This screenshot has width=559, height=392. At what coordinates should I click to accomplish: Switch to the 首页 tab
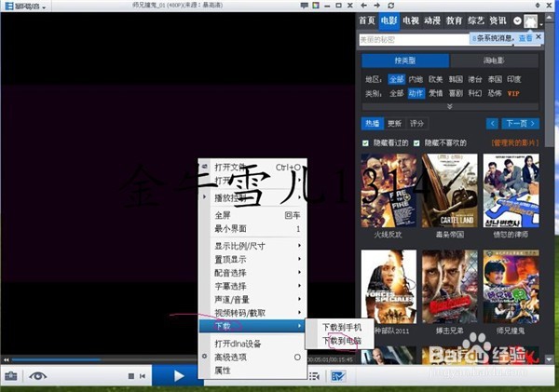click(367, 20)
